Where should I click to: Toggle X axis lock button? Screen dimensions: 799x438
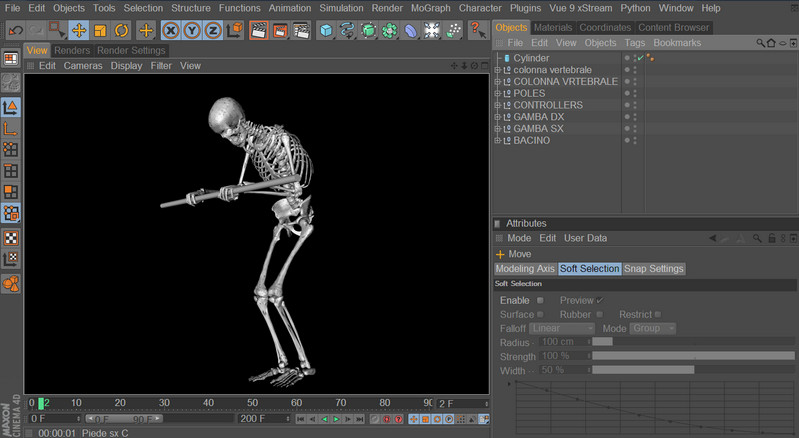[171, 30]
